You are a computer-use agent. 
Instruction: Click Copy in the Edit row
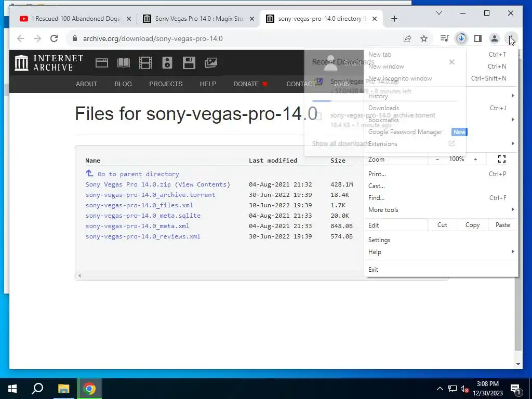(x=472, y=225)
